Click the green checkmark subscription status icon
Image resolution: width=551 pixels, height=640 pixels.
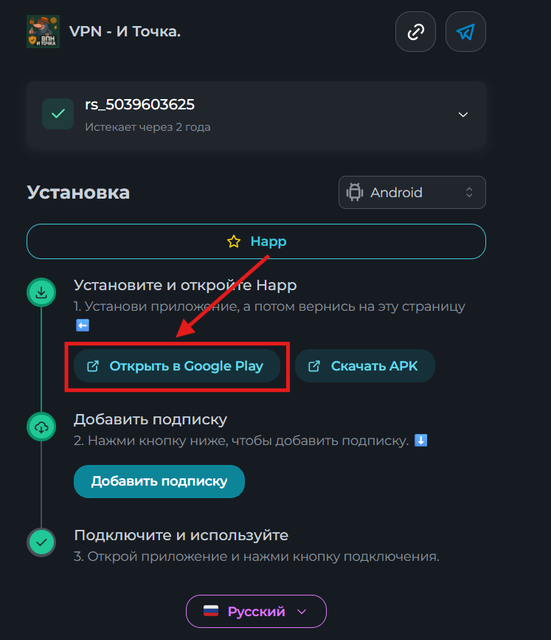[58, 114]
